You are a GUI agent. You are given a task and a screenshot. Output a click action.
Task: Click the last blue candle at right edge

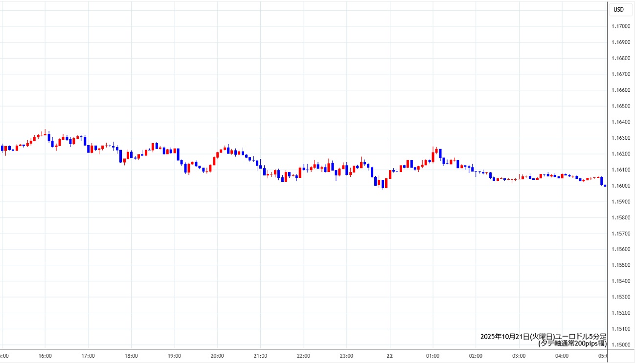click(x=602, y=181)
